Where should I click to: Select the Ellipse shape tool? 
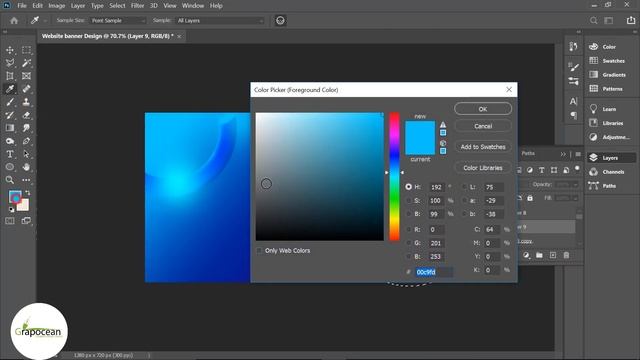(x=10, y=167)
